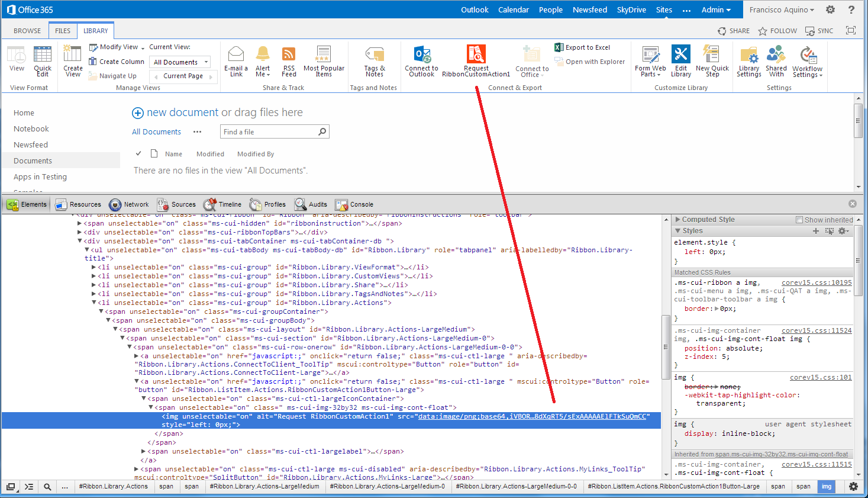Open the Office 365 settings gear

tap(830, 9)
